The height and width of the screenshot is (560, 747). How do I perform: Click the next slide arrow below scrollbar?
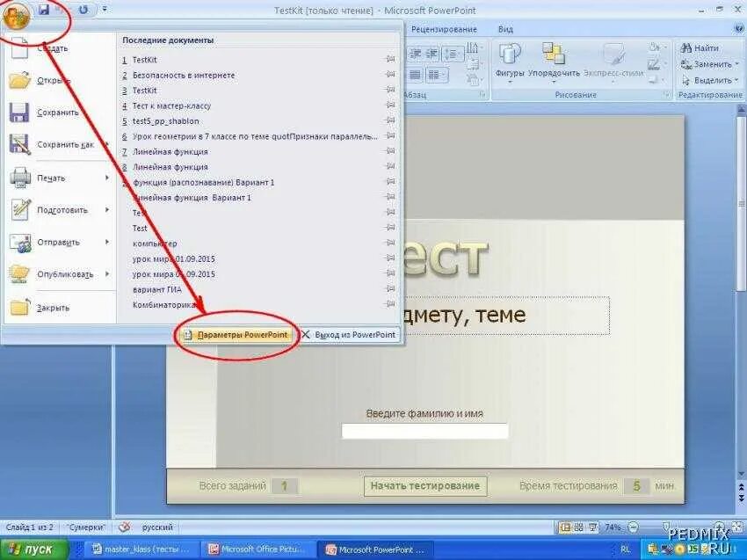(741, 497)
